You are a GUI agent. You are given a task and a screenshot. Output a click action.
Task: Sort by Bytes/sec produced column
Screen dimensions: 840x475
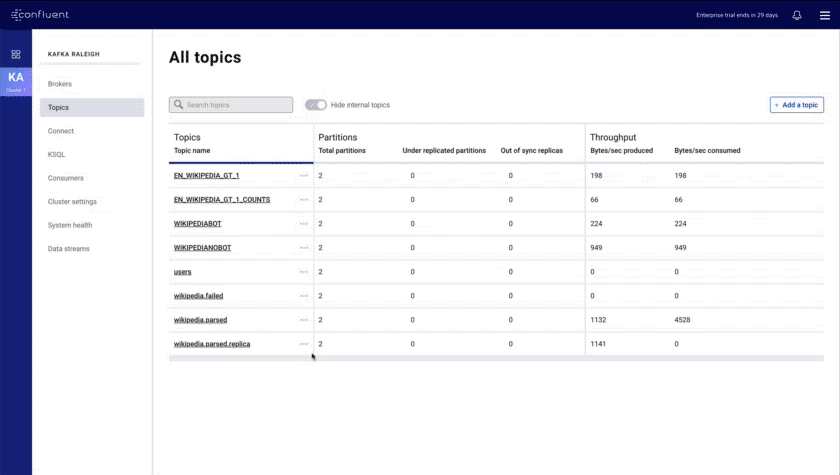coord(621,150)
